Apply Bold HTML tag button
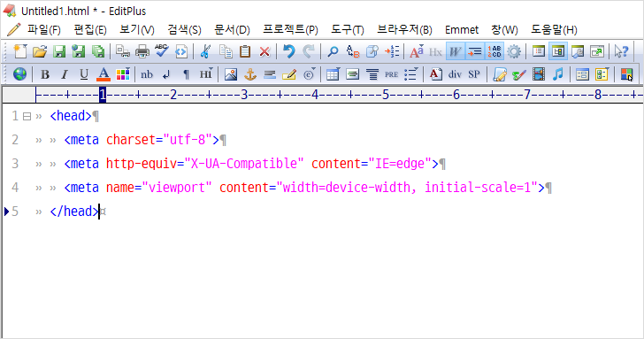The width and height of the screenshot is (644, 339). point(45,74)
